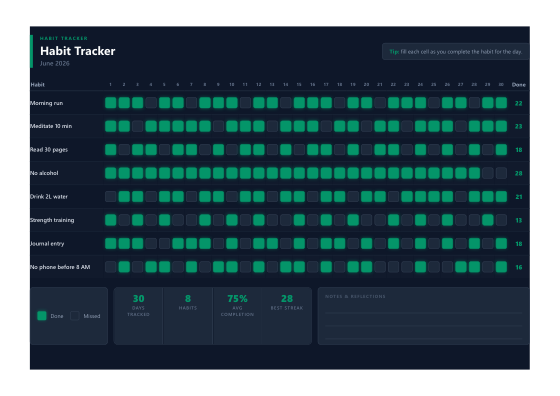Toggle Drink 2L water cell for day 30
This screenshot has height=396, width=560.
tap(501, 196)
